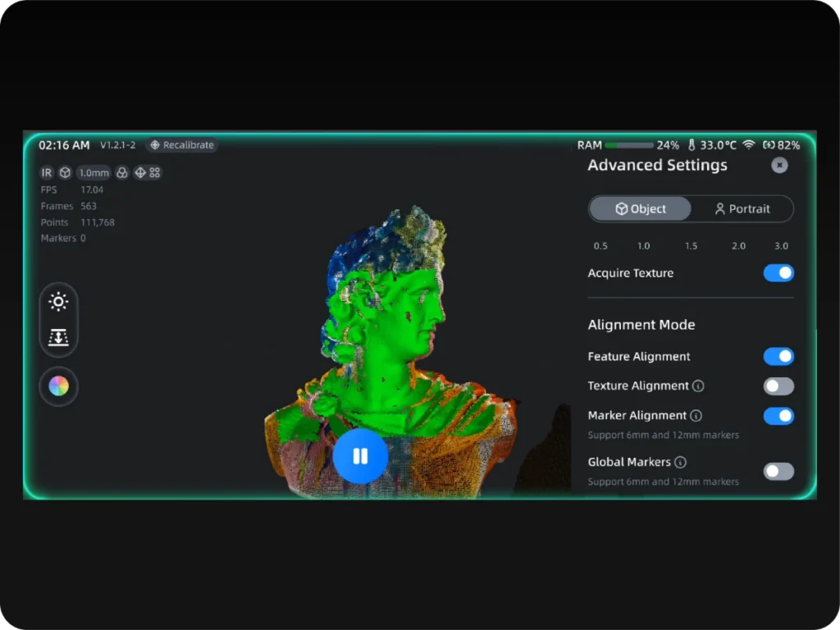Click the Markers count row

click(x=63, y=238)
